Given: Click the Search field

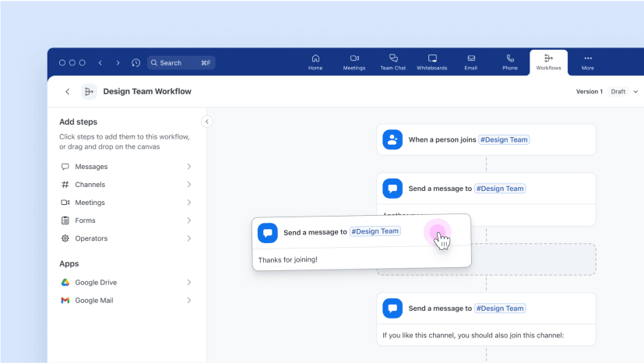Looking at the screenshot, I should 181,63.
